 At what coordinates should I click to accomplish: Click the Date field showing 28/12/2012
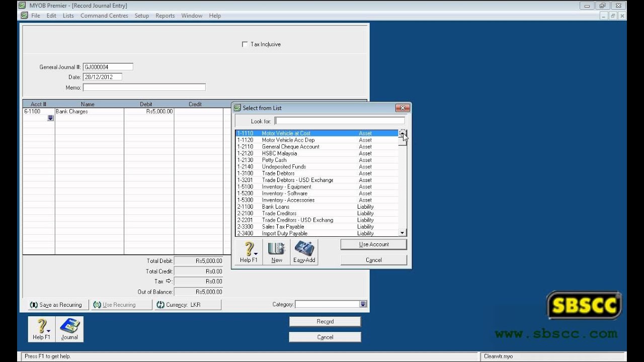point(103,77)
